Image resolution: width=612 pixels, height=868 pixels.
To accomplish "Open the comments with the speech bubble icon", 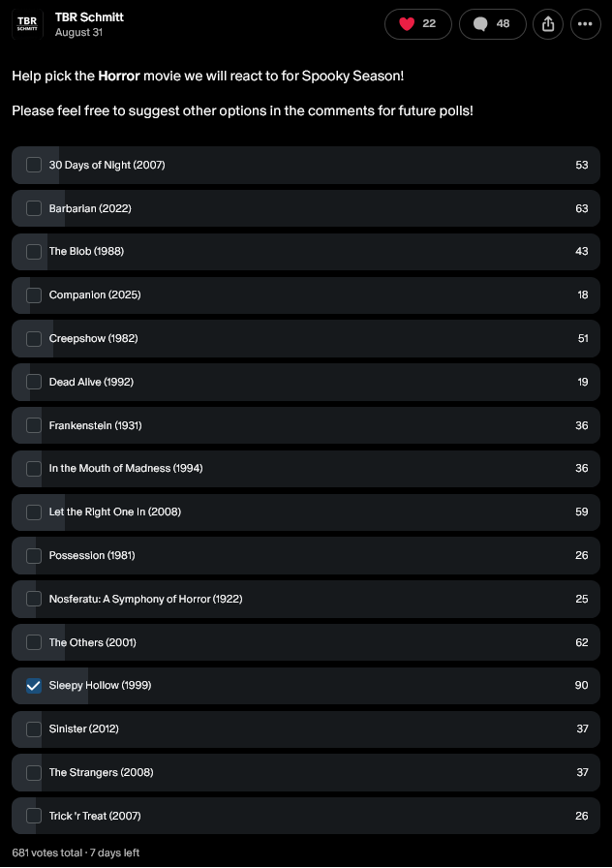I will tap(492, 24).
